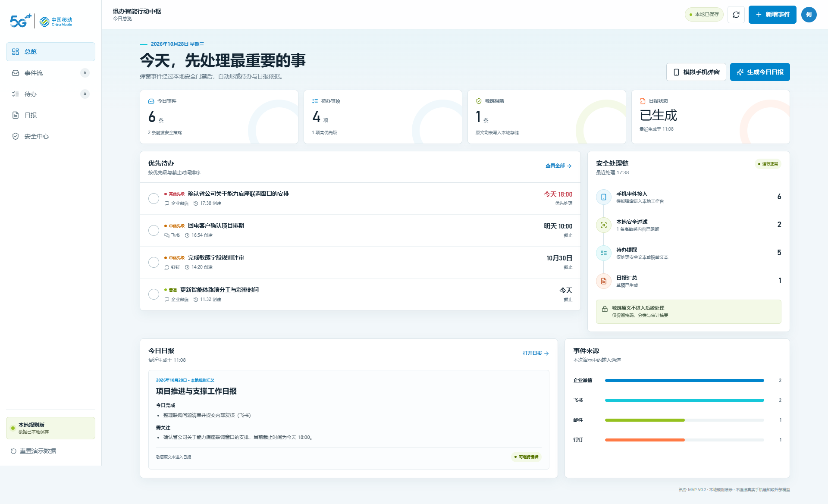Click the 日报汇总 document icon
828x504 pixels.
(604, 281)
